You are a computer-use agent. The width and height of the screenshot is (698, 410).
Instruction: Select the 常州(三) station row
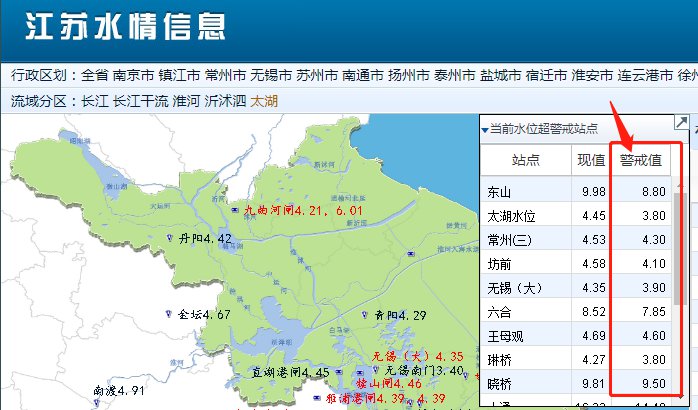click(x=576, y=240)
